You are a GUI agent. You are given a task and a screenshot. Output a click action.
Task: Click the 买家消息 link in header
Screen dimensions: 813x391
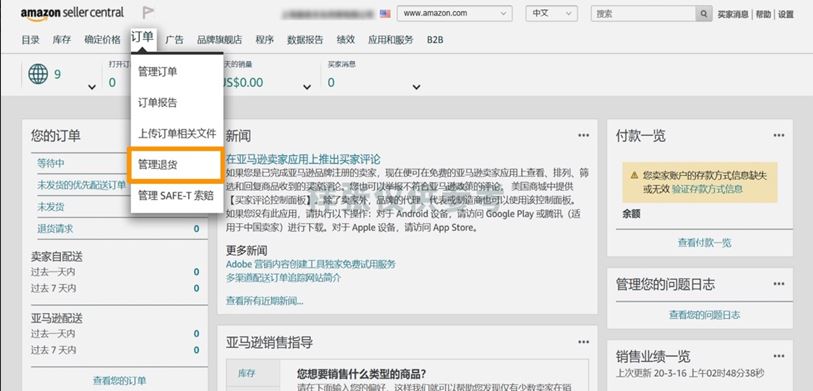tap(733, 15)
